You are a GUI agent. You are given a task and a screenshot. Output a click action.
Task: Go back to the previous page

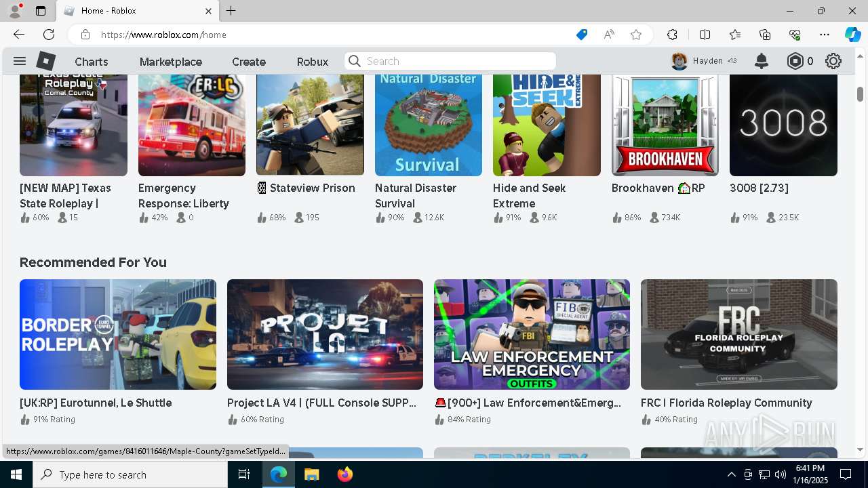19,35
